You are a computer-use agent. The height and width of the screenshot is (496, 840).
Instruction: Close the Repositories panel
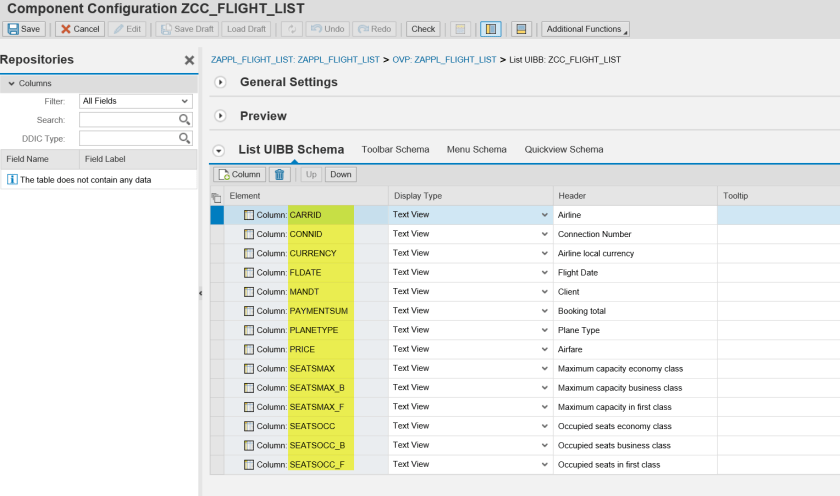point(189,60)
